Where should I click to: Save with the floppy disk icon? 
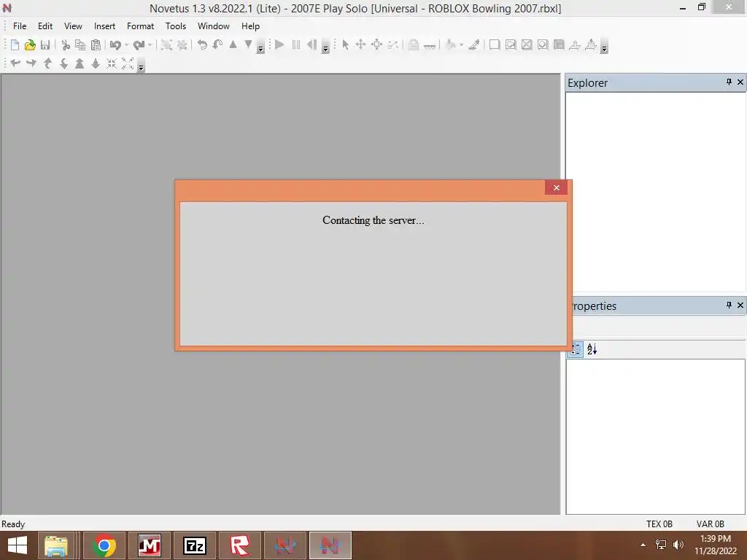(45, 44)
